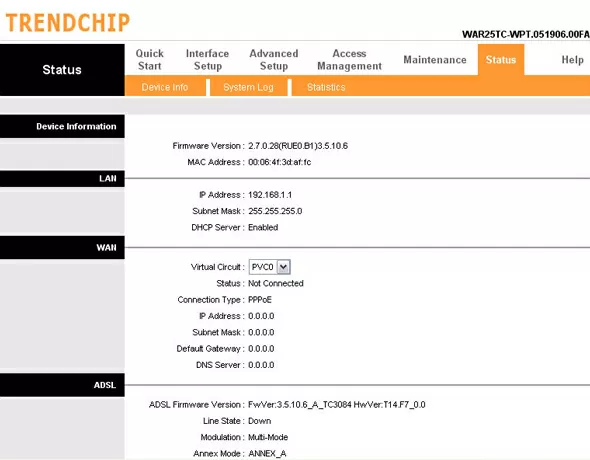The image size is (590, 460).
Task: Click the connection type PPPoE value
Action: tap(260, 300)
